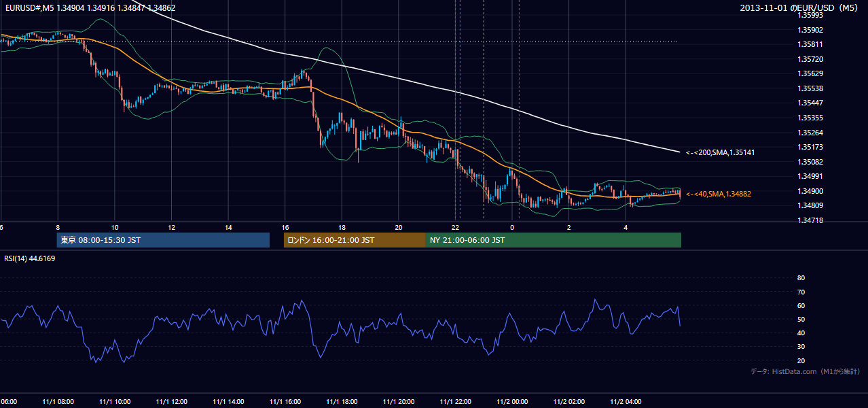The height and width of the screenshot is (408, 868).
Task: Click hour tick 22 below the price chart
Action: (x=456, y=228)
